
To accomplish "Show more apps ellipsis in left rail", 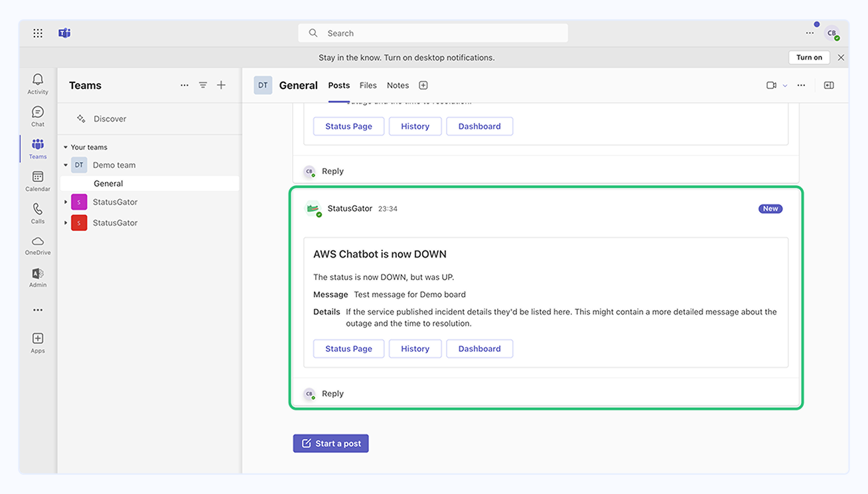I will (38, 310).
